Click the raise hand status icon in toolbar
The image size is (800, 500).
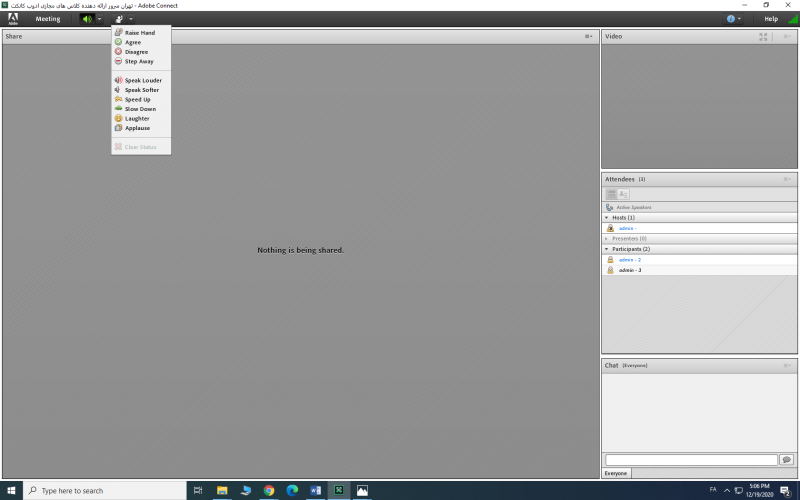(x=119, y=19)
